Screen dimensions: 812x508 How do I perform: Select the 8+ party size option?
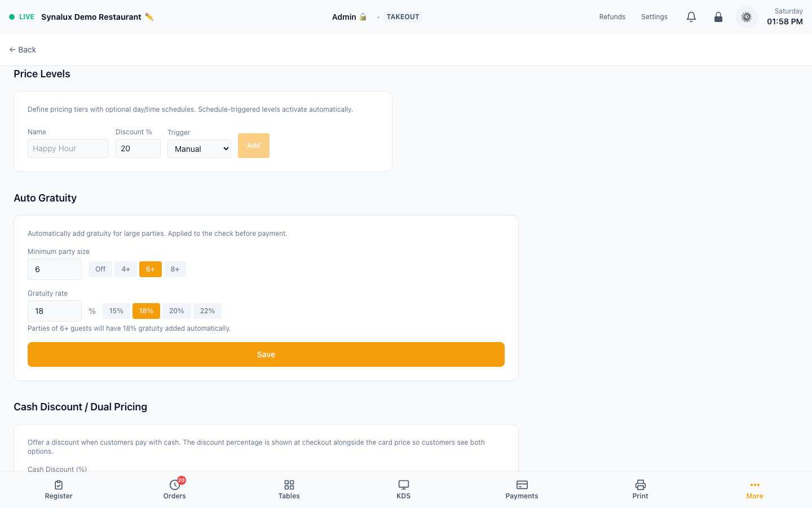[x=175, y=269]
